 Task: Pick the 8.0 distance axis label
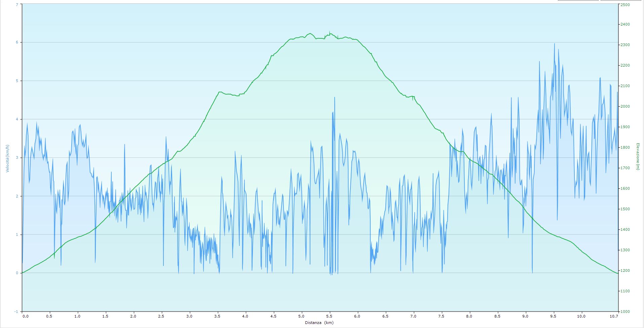point(469,316)
